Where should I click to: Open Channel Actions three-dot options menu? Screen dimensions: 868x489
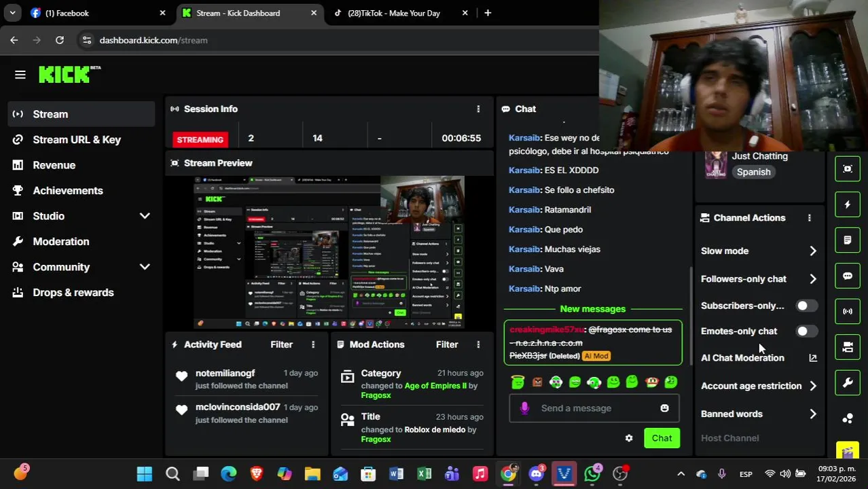tap(809, 218)
